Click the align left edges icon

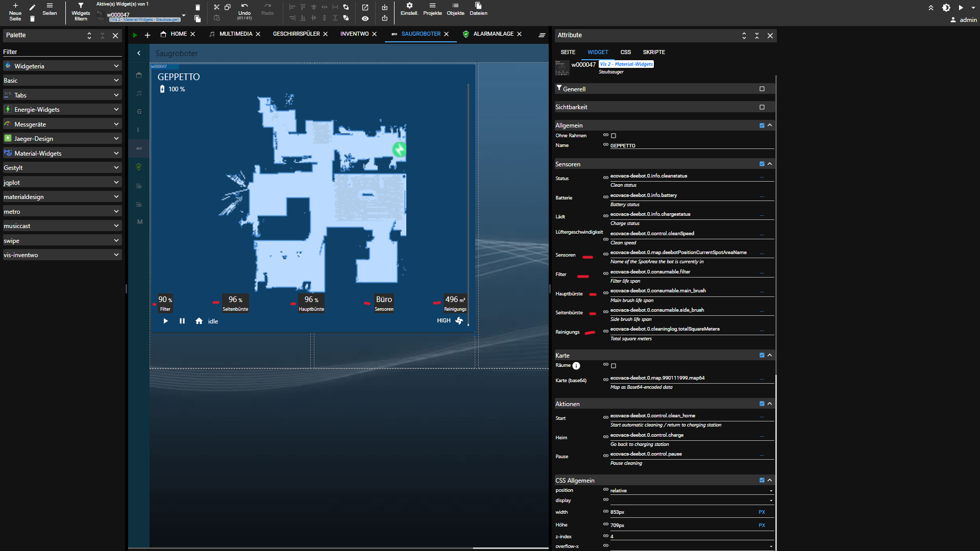(292, 7)
